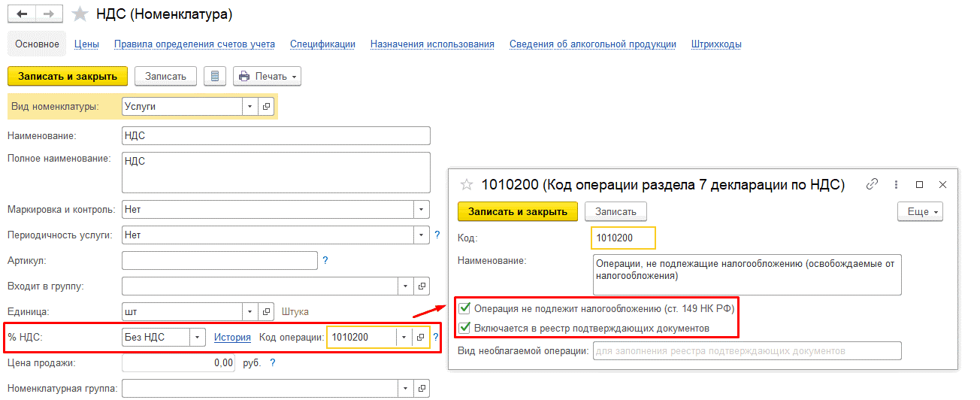
Task: Open the Еще menu in dialog
Action: (x=919, y=212)
